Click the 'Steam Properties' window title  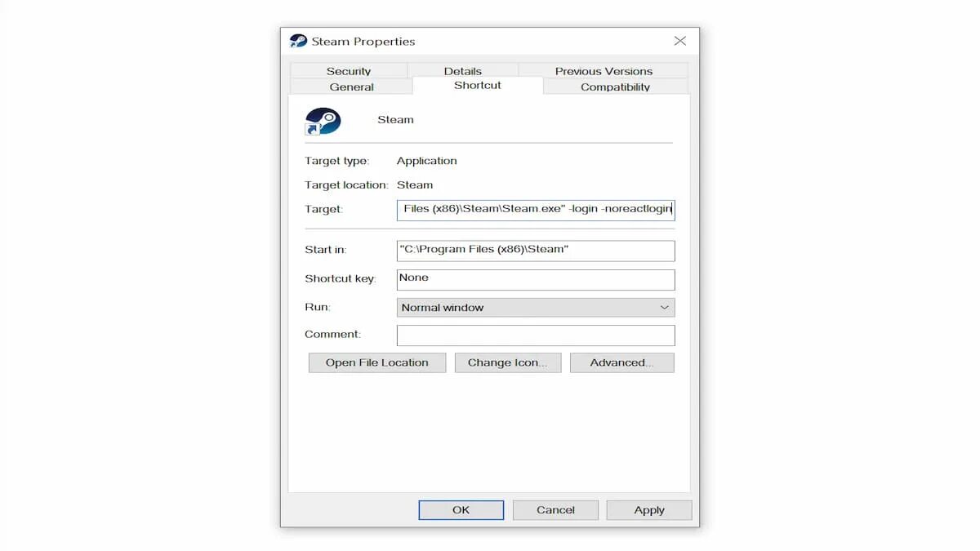[363, 42]
